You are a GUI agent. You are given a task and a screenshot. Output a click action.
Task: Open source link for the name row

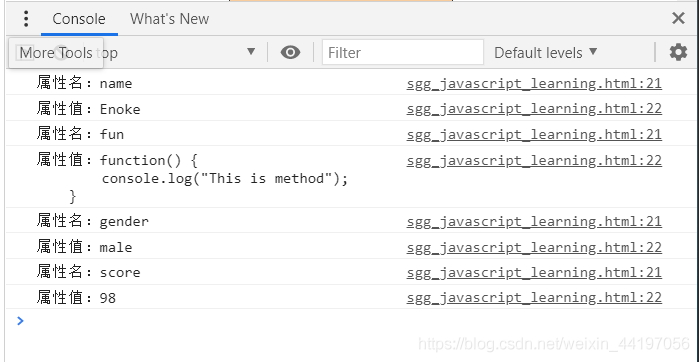(534, 84)
